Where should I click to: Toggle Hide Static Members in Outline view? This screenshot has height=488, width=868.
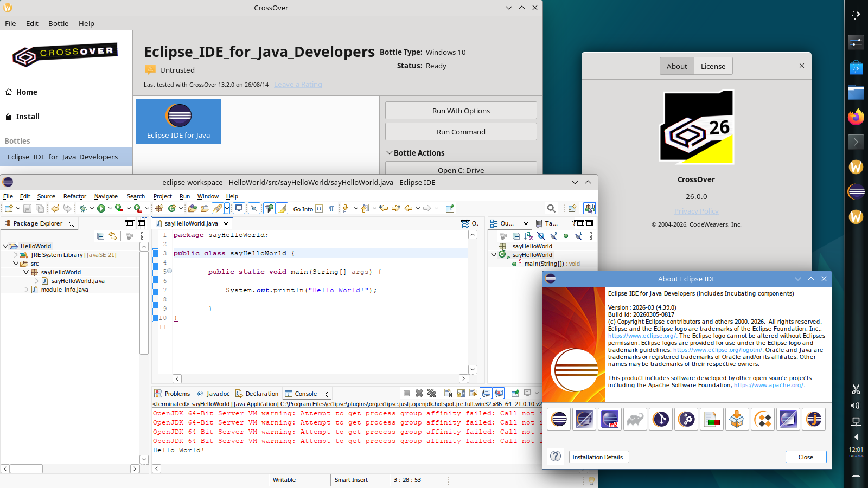point(554,236)
